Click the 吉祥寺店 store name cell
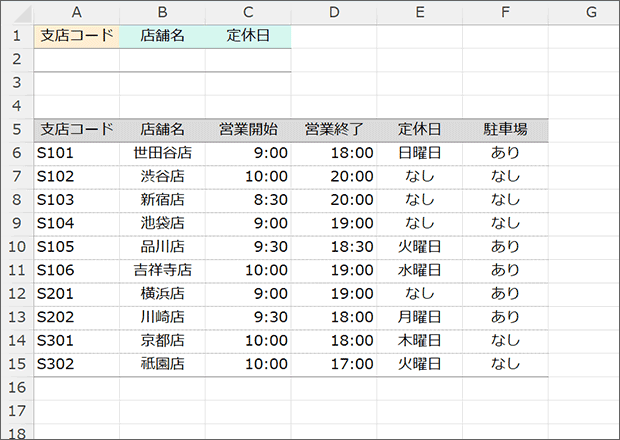This screenshot has width=620, height=440. pyautogui.click(x=163, y=269)
